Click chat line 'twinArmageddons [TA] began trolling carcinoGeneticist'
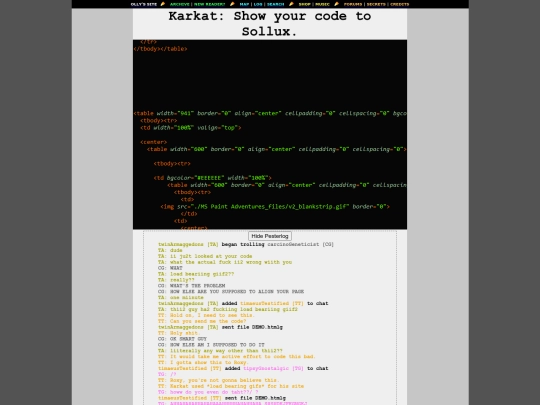The height and width of the screenshot is (405, 540). [246, 244]
